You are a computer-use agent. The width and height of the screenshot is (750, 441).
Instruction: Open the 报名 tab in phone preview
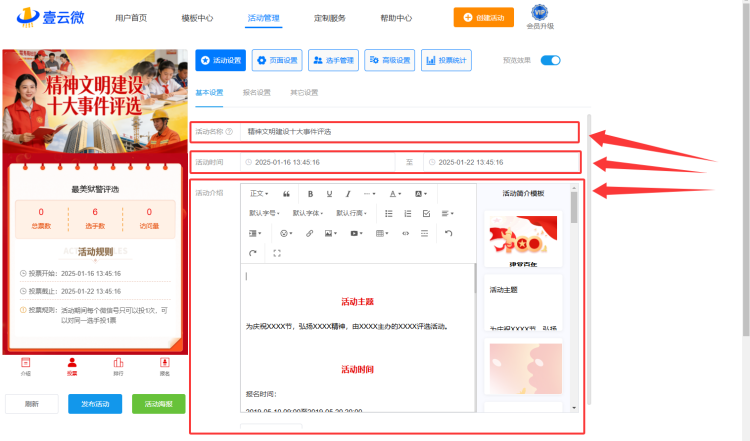[165, 366]
